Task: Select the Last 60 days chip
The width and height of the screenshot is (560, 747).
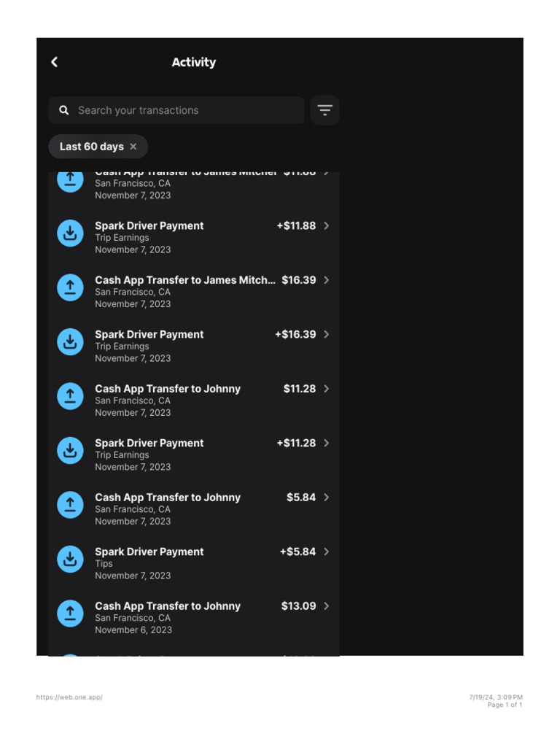Action: [98, 147]
